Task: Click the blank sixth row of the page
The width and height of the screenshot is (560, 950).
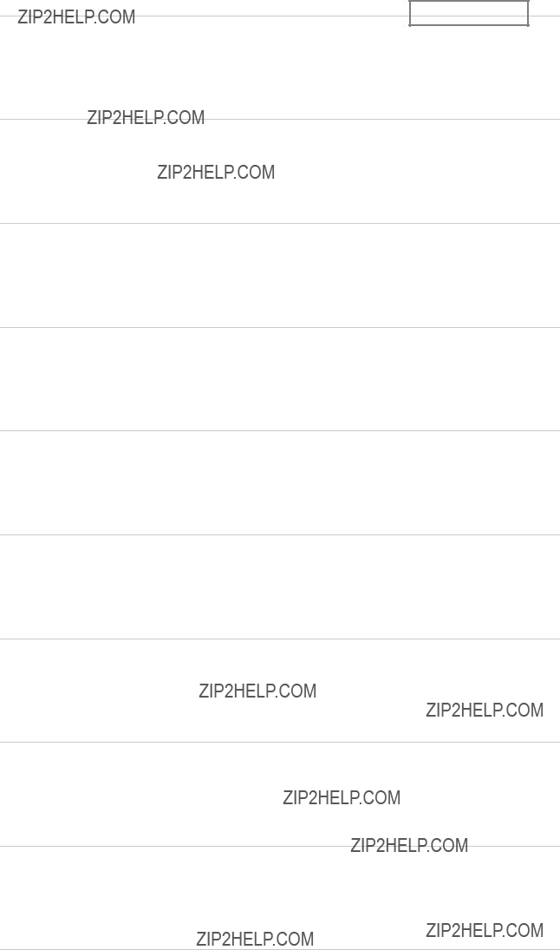Action: [280, 586]
